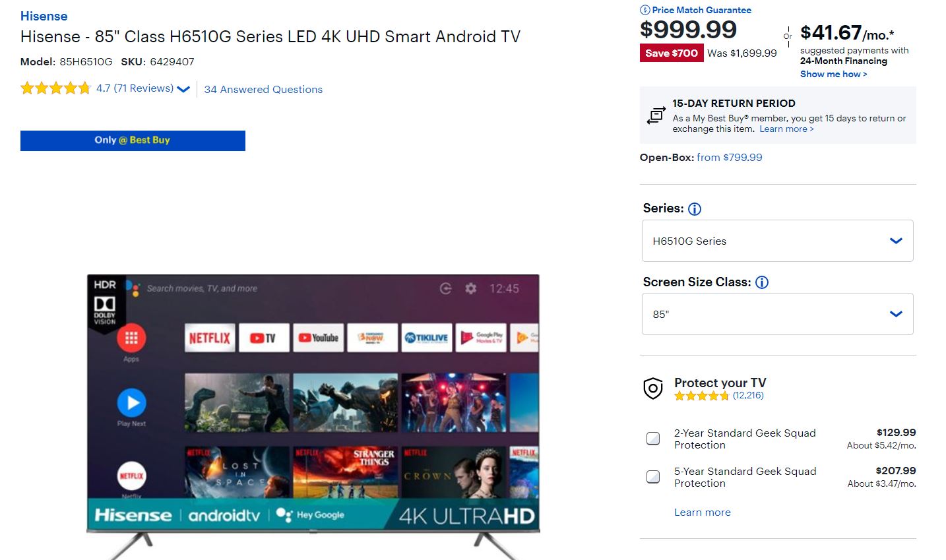The width and height of the screenshot is (946, 560).
Task: Click the return period exchange icon
Action: 656,115
